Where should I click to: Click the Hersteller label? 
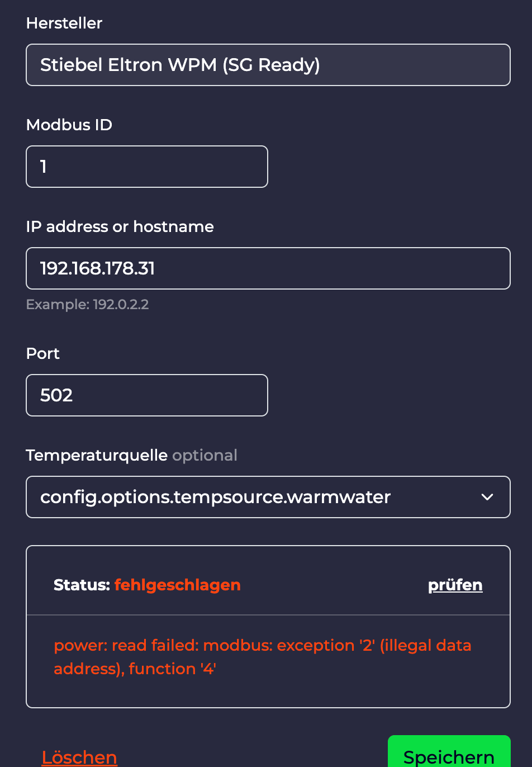pos(64,23)
